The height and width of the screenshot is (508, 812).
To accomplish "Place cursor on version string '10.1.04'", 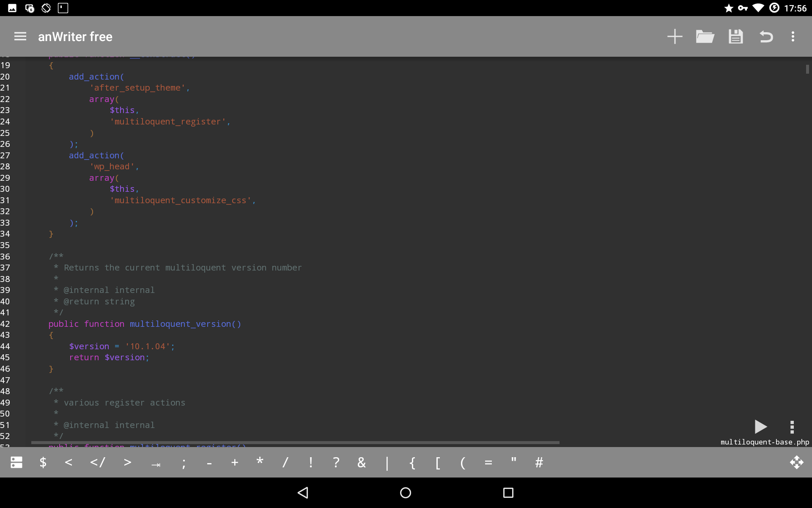I will [148, 346].
